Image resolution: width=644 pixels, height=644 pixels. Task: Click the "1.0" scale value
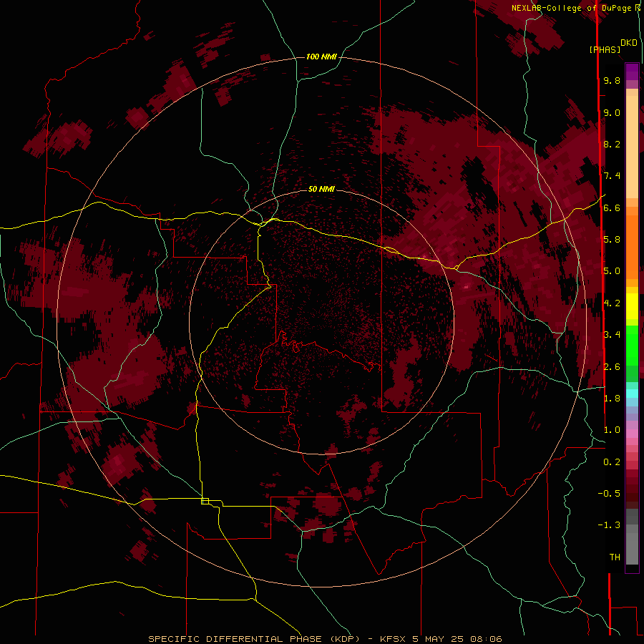612,430
